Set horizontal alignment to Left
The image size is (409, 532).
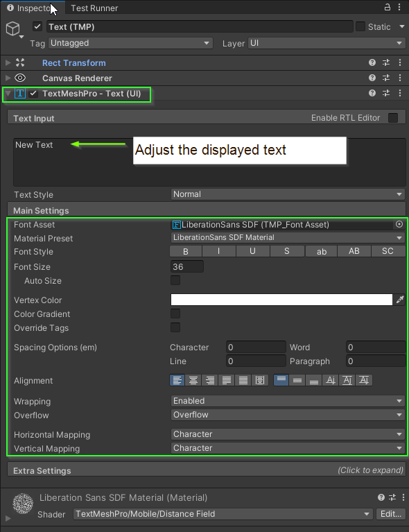(x=177, y=380)
